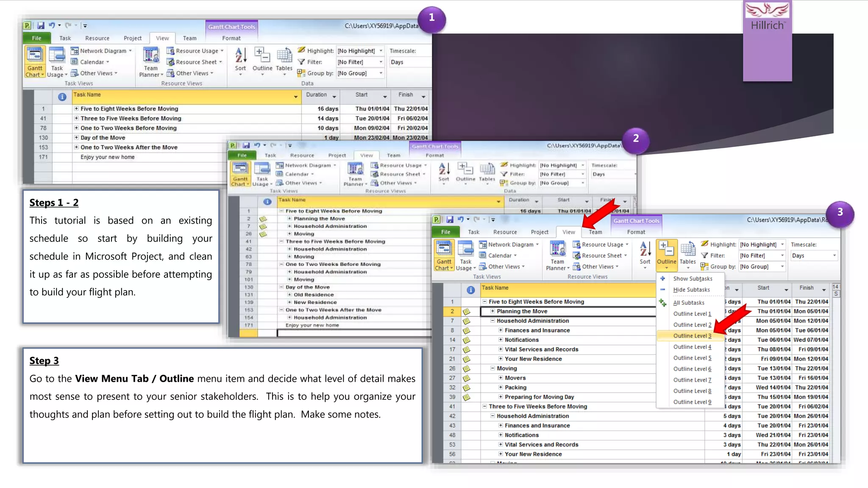Expand Five to Eight Weeks Before Moving, window 1
Viewport: 868px width, 488px height.
(x=76, y=109)
